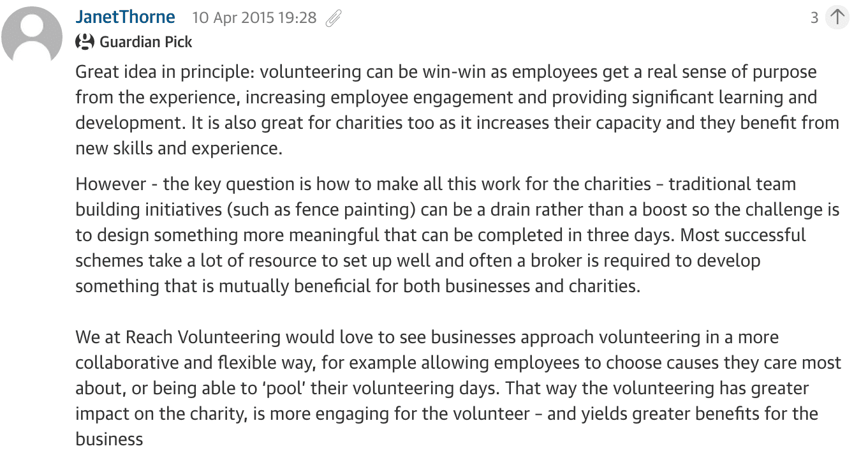The width and height of the screenshot is (868, 467).
Task: Click the Guardian Pick label text
Action: (146, 42)
